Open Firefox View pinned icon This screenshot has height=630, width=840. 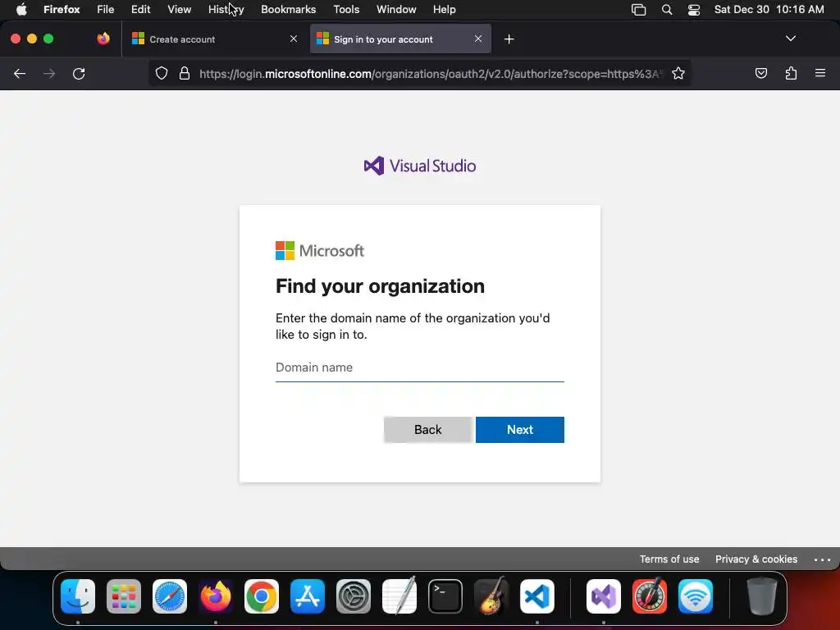[103, 39]
